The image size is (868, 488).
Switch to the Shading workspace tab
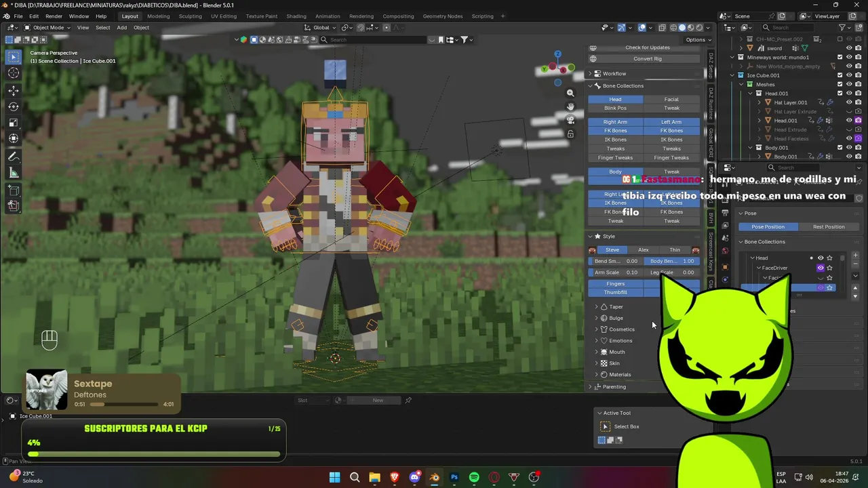tap(296, 16)
